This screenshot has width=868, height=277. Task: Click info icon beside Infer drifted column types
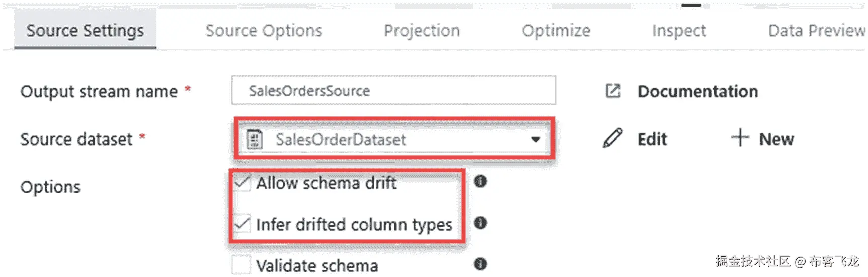[x=480, y=223]
